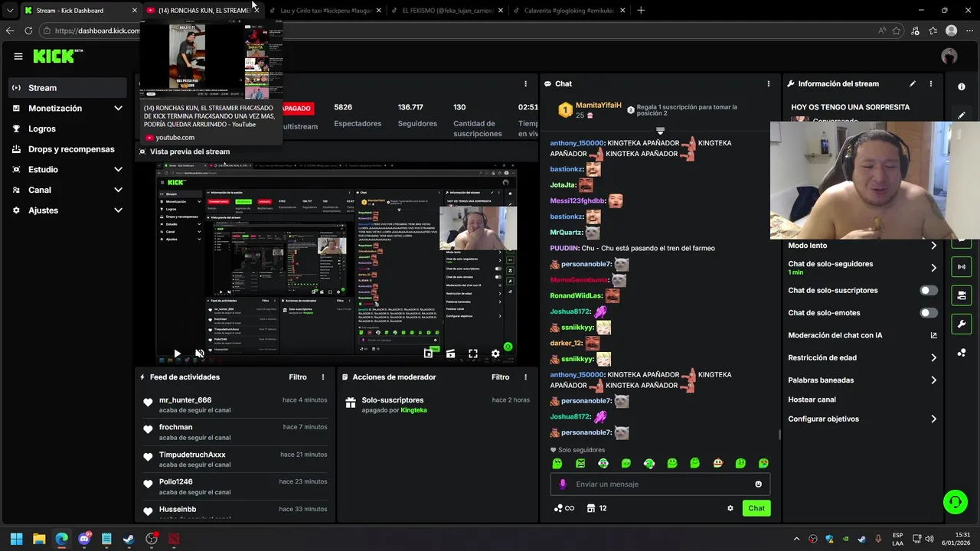Open a new browser tab
Viewport: 980px width, 551px height.
point(641,11)
